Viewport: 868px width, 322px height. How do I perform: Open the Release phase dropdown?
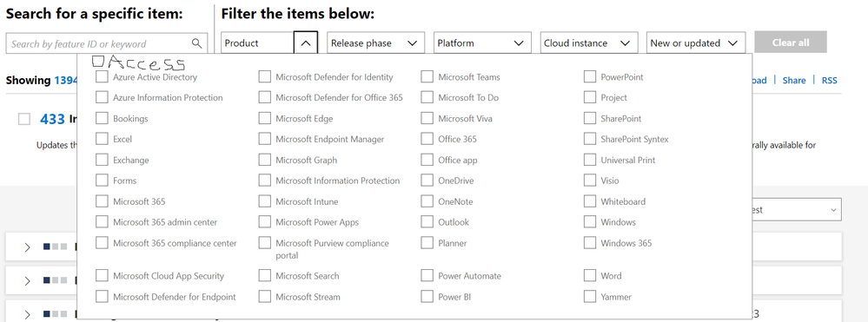click(x=376, y=43)
